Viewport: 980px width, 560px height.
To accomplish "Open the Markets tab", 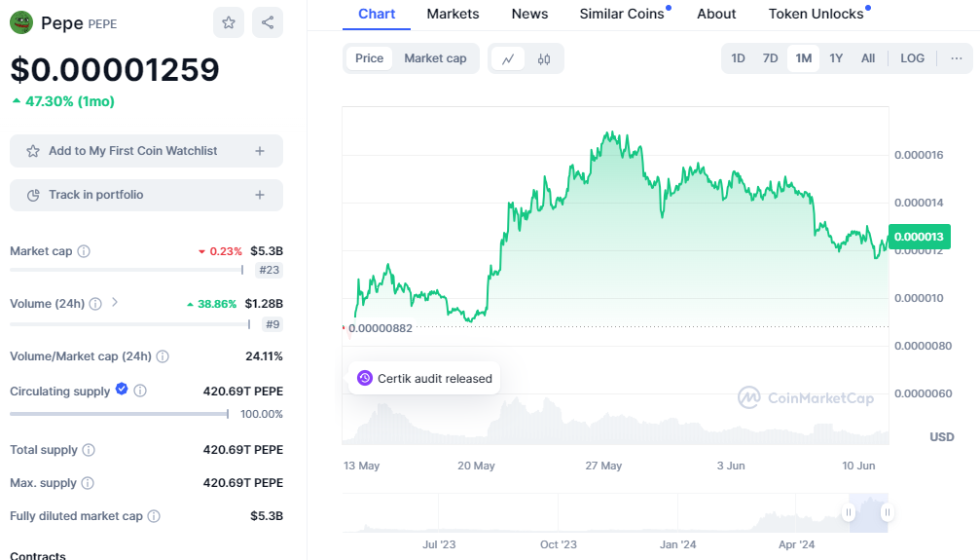I will [453, 14].
